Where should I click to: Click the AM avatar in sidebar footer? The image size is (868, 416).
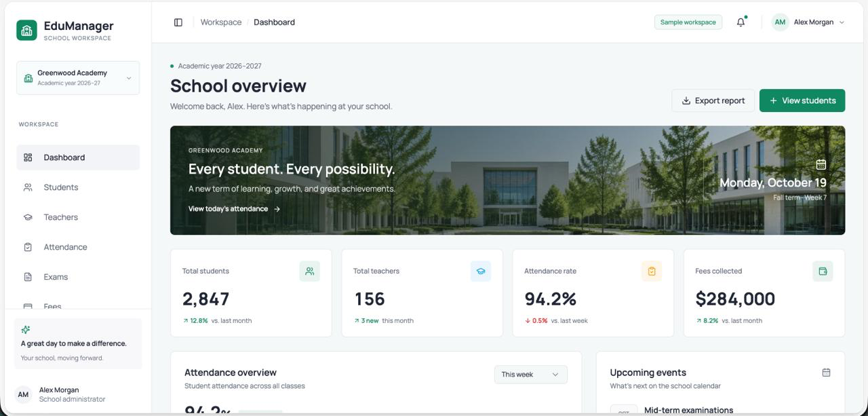23,394
